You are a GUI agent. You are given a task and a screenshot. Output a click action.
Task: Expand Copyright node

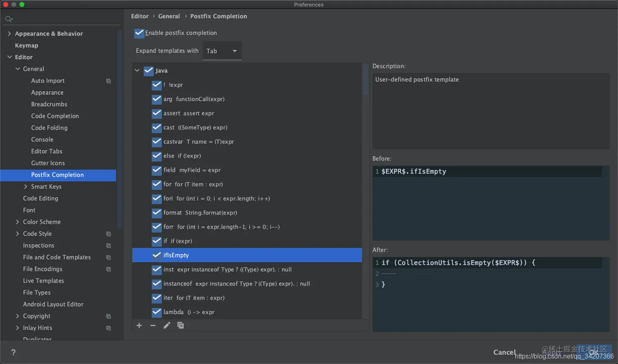(x=18, y=316)
